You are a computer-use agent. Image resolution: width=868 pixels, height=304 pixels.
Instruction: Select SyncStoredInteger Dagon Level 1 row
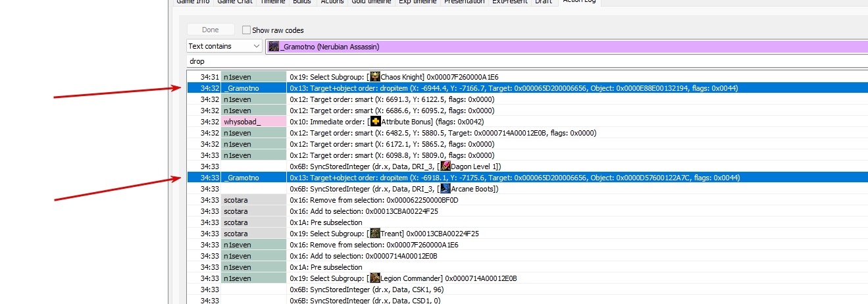tap(527, 166)
